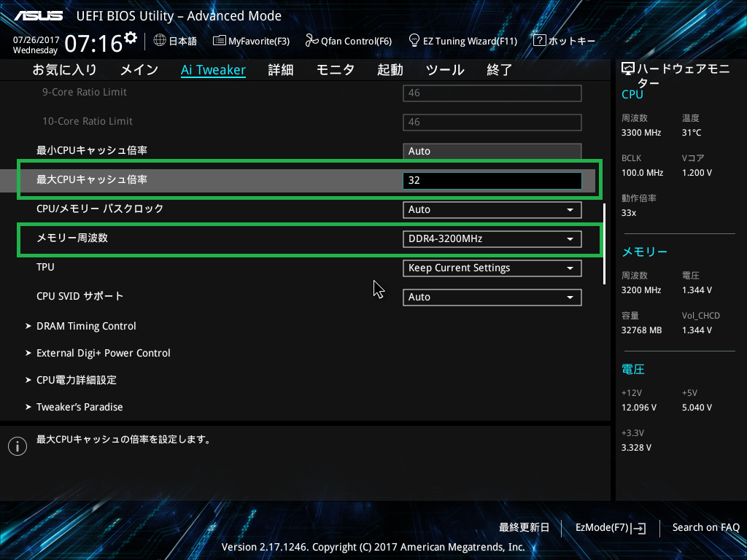Switch to EzMode(F7)
Image resolution: width=747 pixels, height=560 pixels.
click(611, 528)
